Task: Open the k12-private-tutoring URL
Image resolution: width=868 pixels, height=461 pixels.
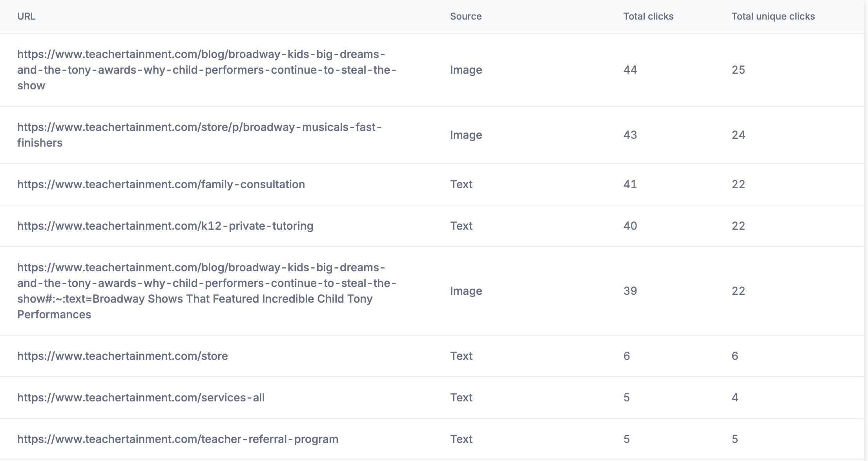Action: coord(165,226)
